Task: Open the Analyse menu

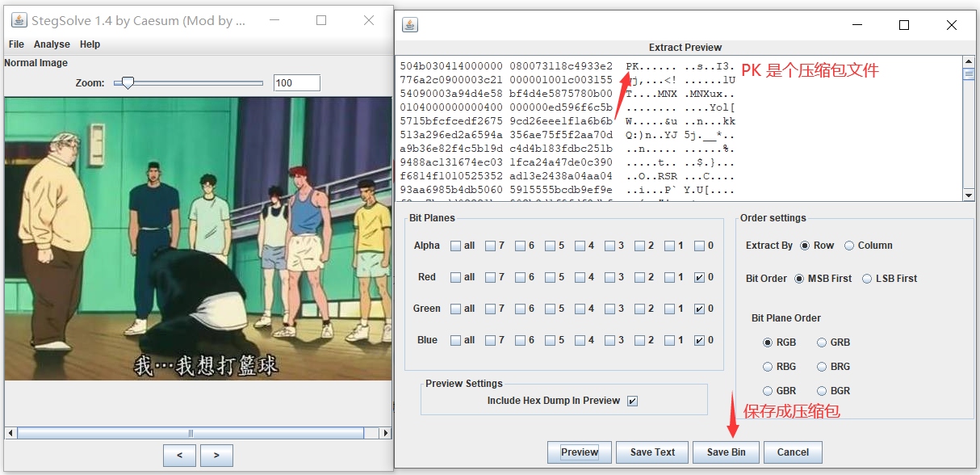Action: (52, 44)
